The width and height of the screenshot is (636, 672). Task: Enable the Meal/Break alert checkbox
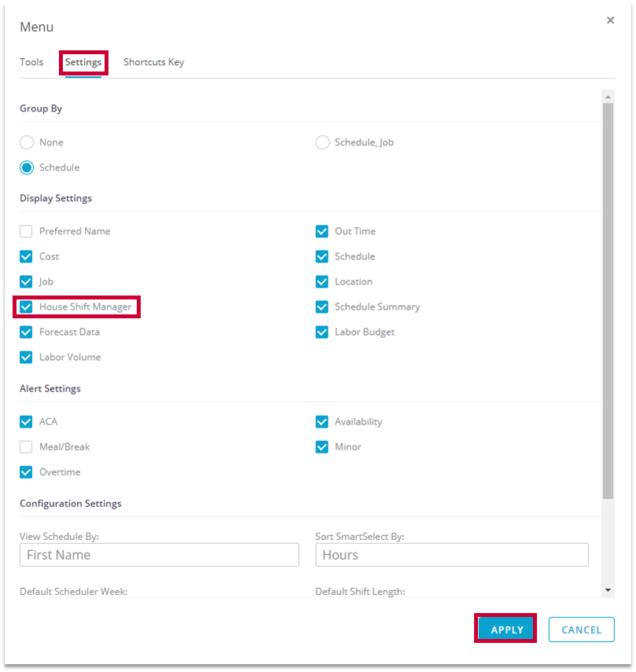point(27,447)
